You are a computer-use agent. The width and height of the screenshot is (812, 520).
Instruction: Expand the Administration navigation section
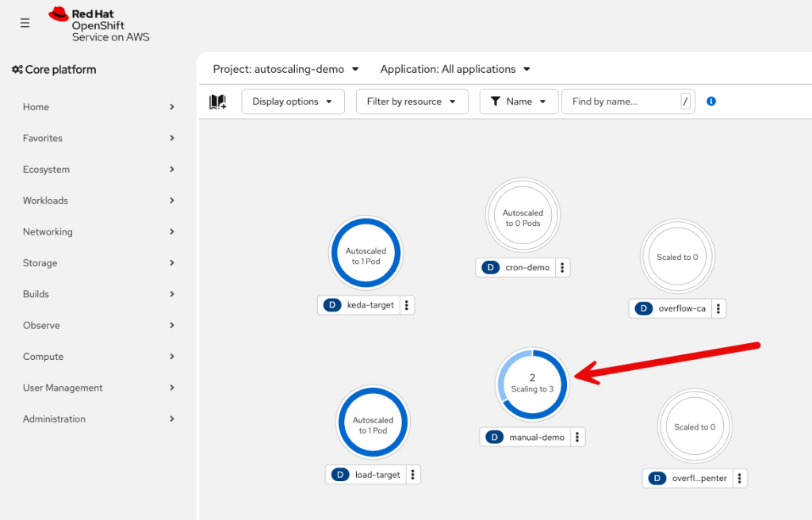[98, 419]
